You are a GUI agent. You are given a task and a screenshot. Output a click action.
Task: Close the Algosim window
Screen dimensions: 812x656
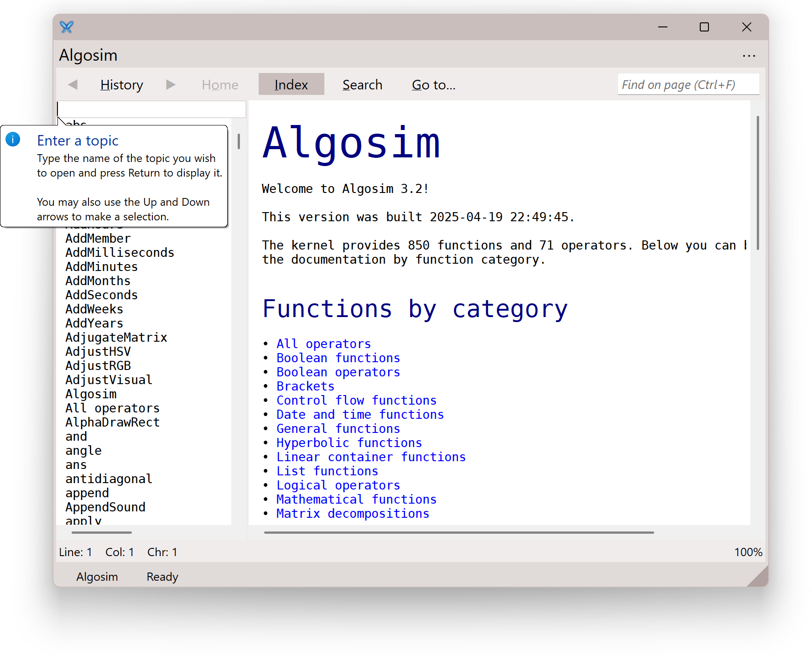click(747, 27)
